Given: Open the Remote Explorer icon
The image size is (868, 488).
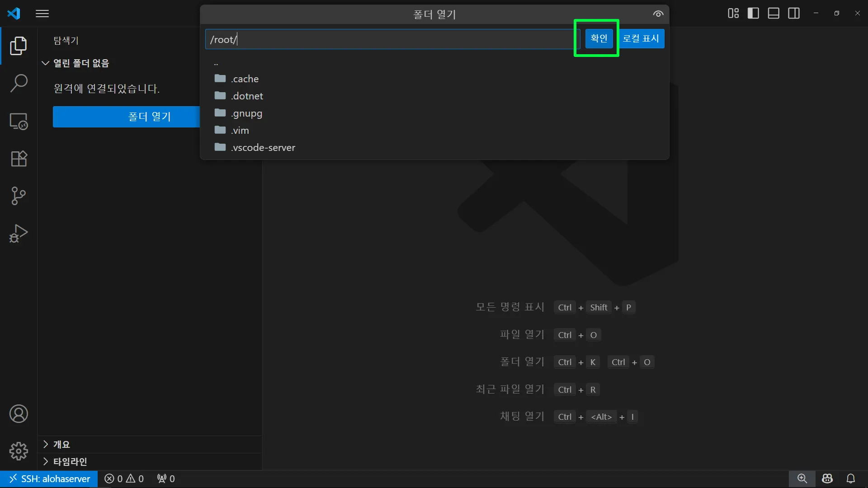Looking at the screenshot, I should (19, 121).
